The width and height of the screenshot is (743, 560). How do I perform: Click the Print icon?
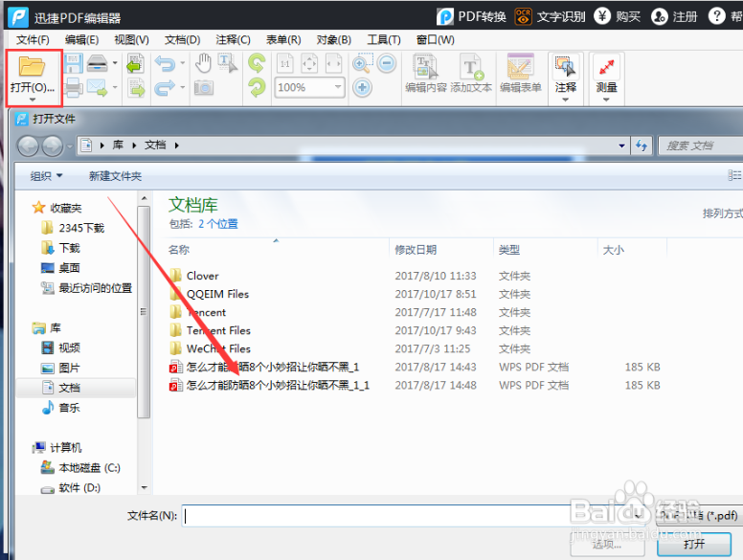(x=73, y=88)
